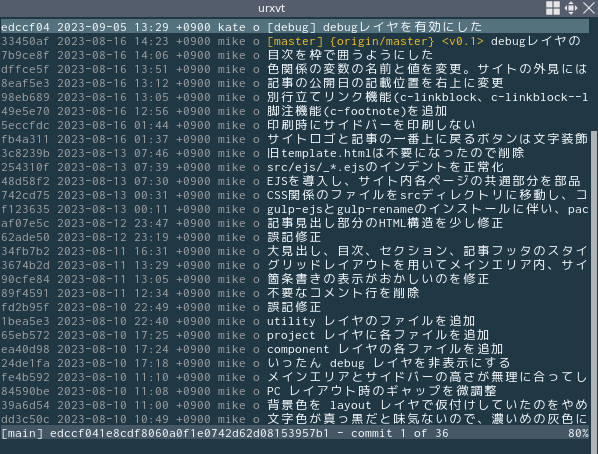Select commit 1bea5e3 utility layer
Screen dimensions: 598x454
point(295,321)
